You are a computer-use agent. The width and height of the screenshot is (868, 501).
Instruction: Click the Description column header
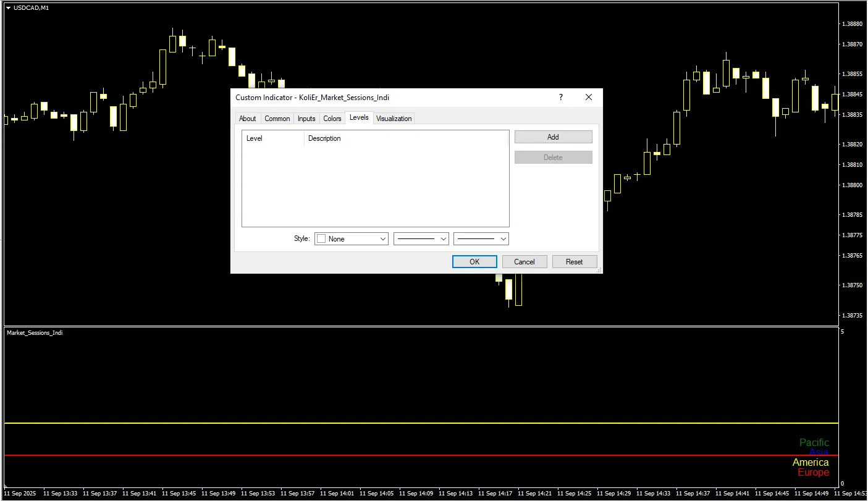(x=407, y=138)
